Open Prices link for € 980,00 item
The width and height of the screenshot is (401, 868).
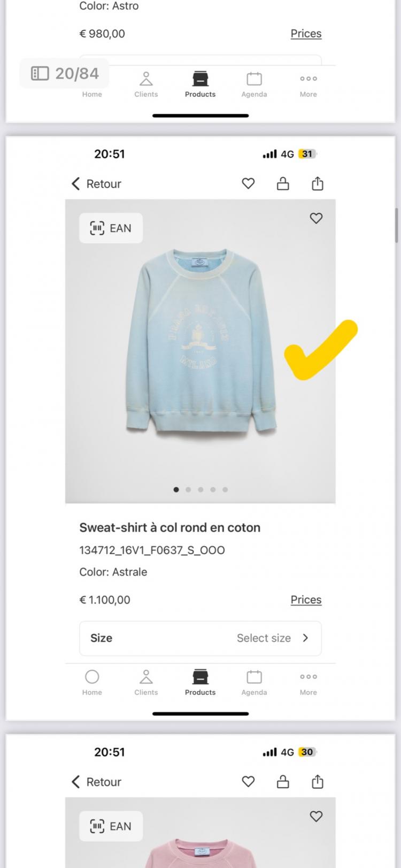306,33
